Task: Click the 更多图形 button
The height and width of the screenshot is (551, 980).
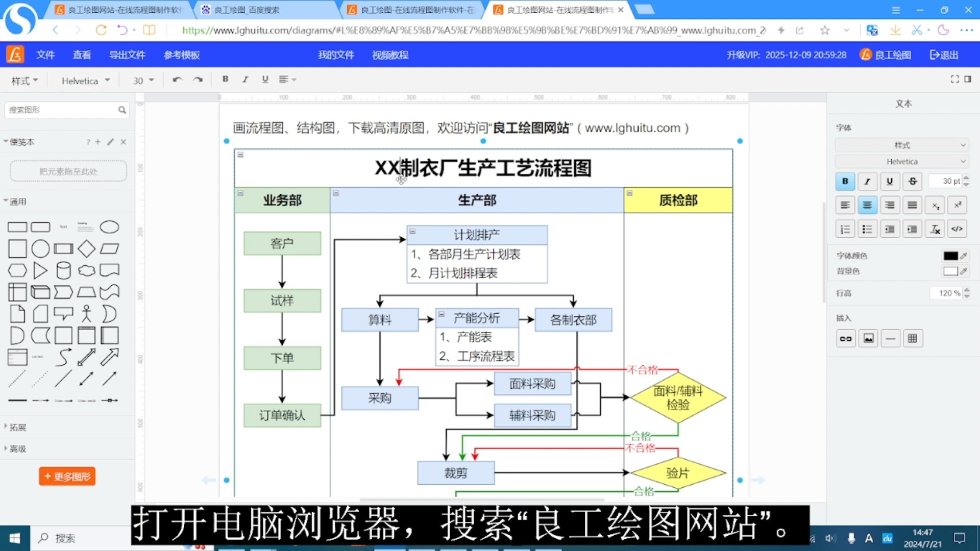Action: (x=67, y=477)
